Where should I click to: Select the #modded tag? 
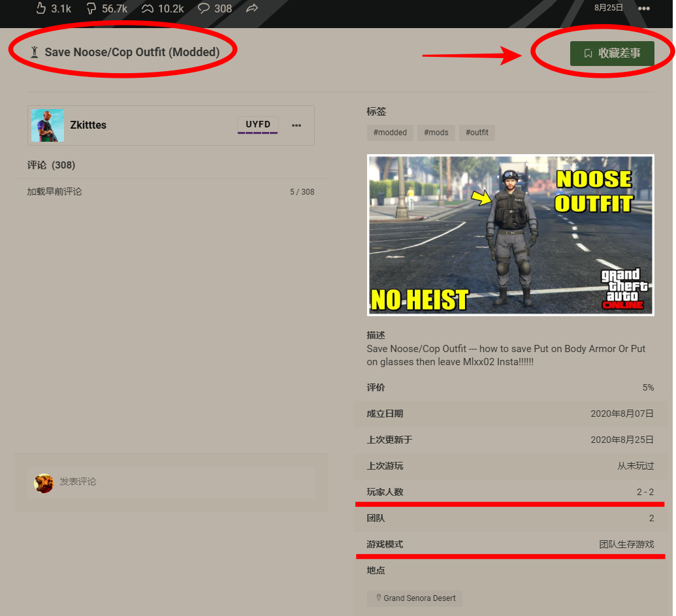coord(390,133)
